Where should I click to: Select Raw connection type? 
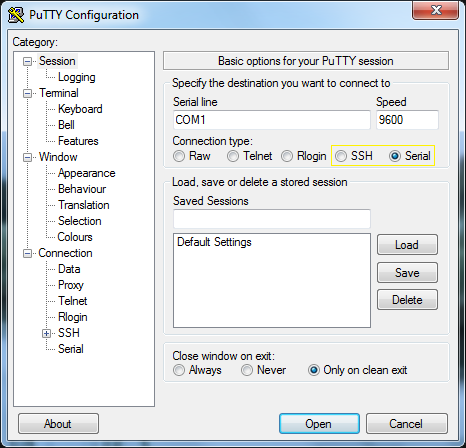tap(179, 156)
